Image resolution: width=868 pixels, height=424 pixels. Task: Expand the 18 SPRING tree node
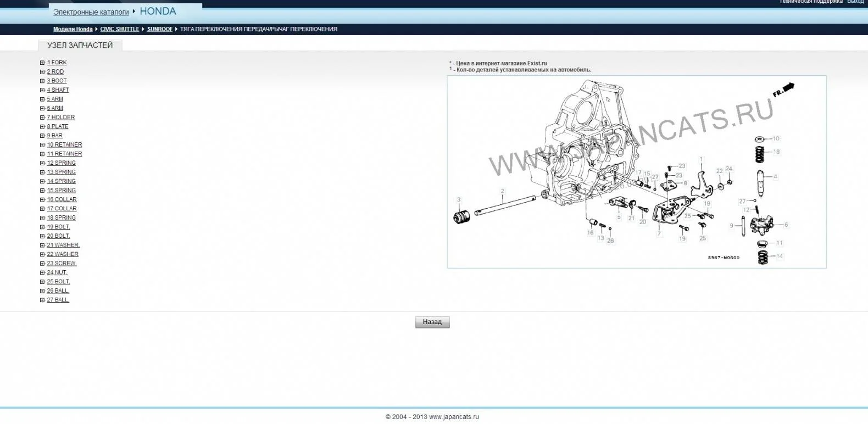(x=42, y=218)
